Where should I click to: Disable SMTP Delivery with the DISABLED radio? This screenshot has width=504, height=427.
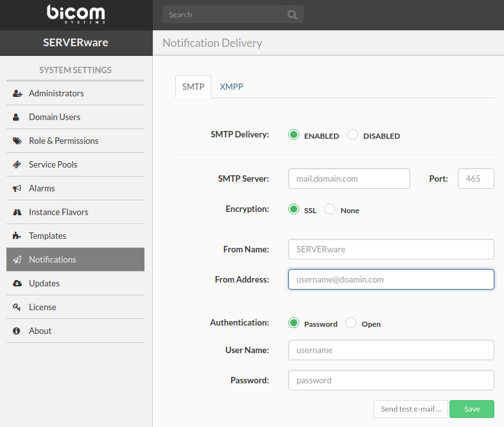pos(352,135)
